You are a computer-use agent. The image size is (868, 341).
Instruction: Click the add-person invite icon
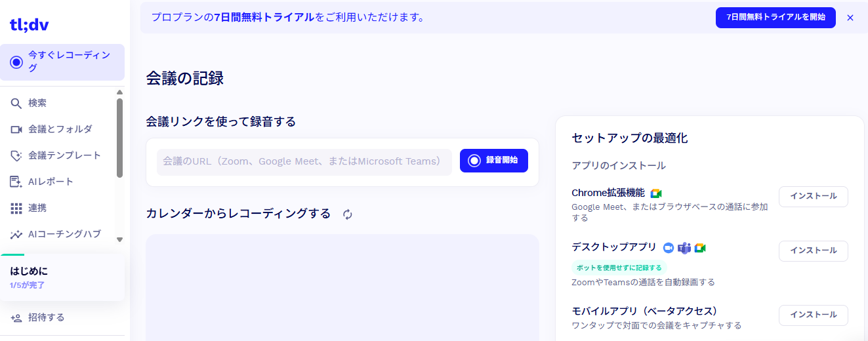click(x=16, y=318)
